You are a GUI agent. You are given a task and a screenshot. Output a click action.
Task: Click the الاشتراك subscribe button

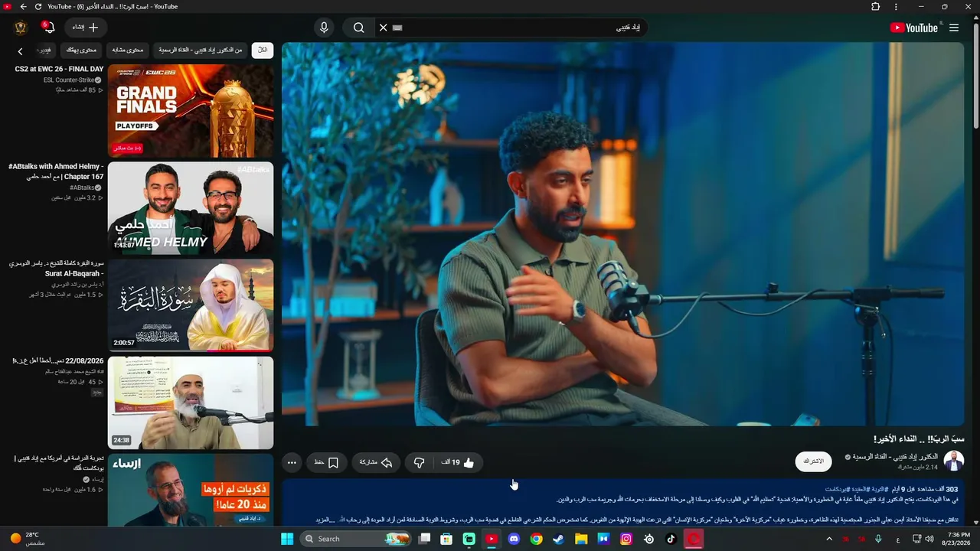813,461
